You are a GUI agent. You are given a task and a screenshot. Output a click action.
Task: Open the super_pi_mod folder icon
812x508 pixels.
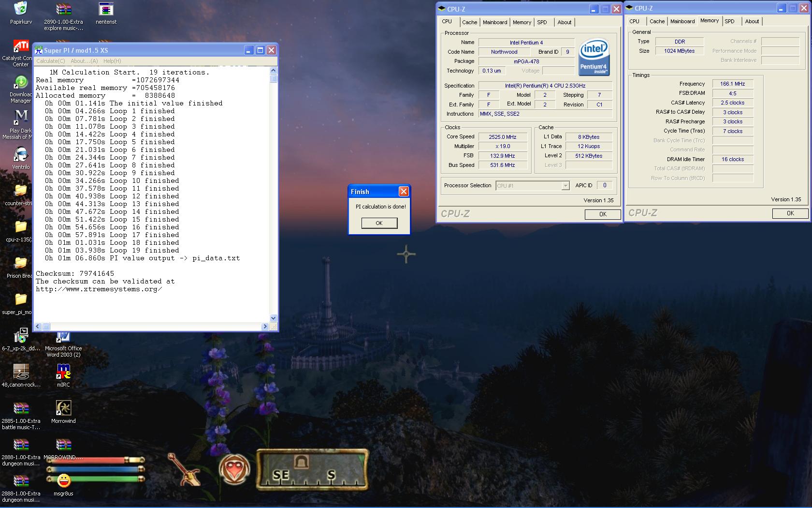tap(21, 300)
